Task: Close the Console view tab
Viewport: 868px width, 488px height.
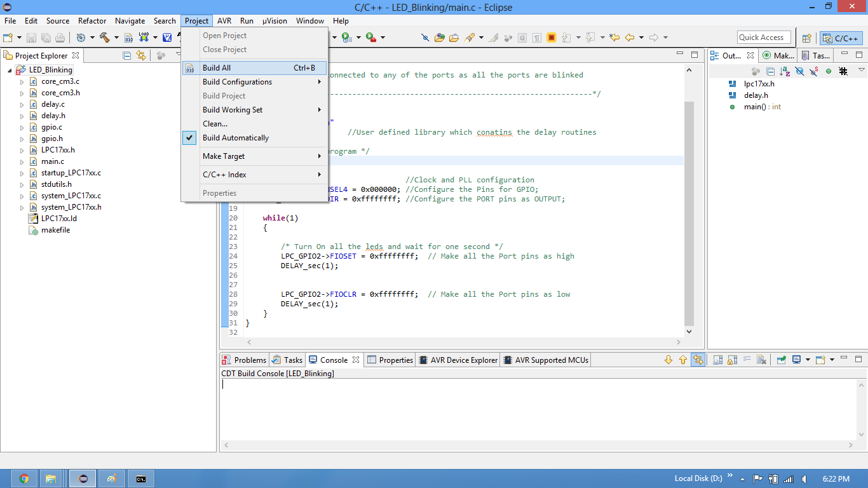Action: click(x=356, y=360)
